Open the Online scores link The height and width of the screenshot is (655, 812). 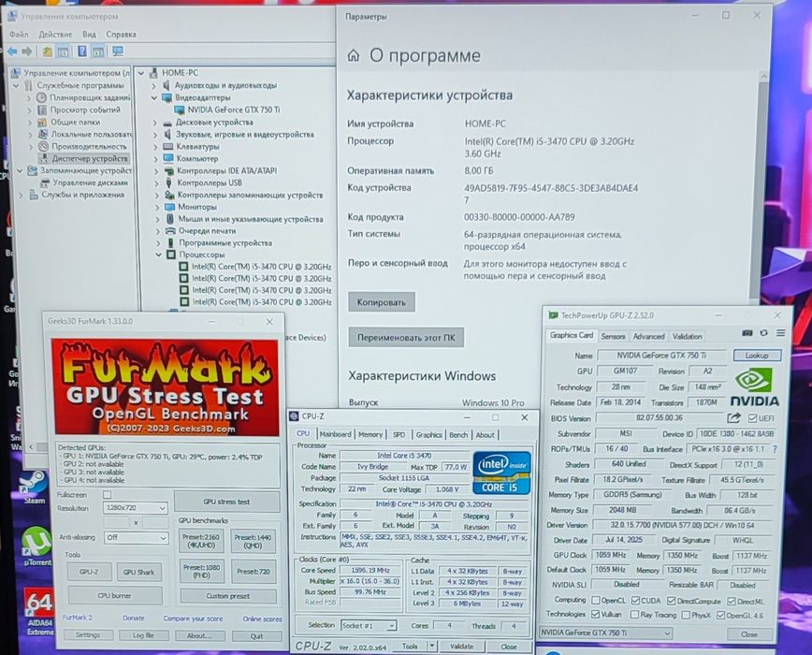click(x=262, y=619)
